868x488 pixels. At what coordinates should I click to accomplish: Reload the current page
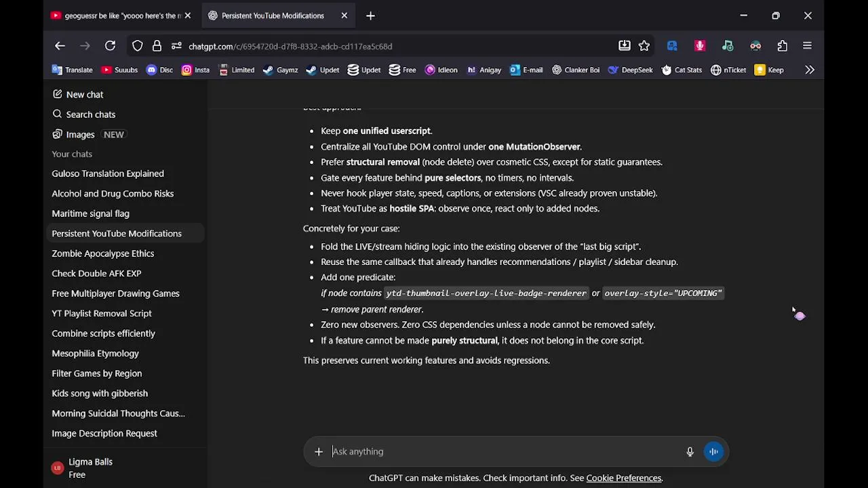tap(110, 46)
